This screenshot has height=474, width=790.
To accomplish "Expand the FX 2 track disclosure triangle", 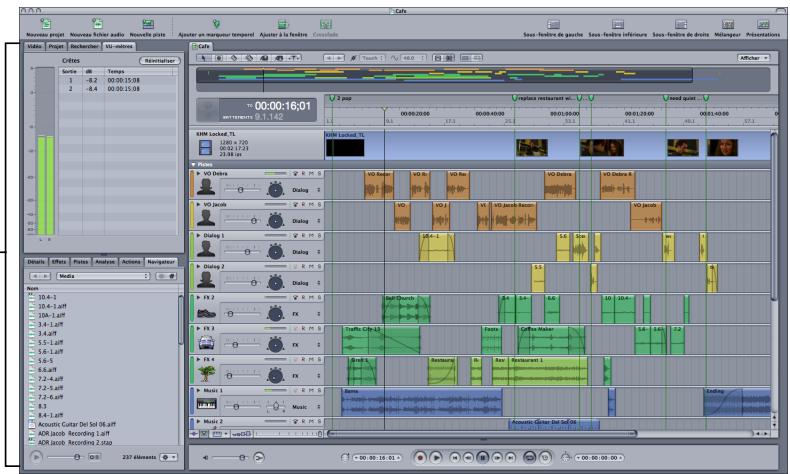I will (199, 297).
